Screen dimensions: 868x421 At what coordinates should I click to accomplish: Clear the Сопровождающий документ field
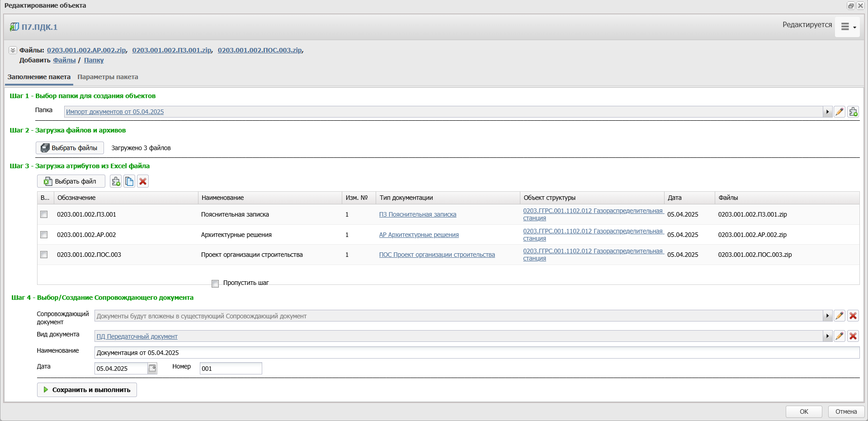[853, 316]
